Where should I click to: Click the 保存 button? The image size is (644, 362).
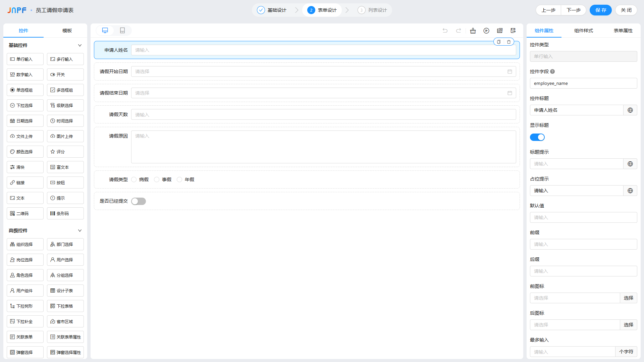pyautogui.click(x=600, y=10)
